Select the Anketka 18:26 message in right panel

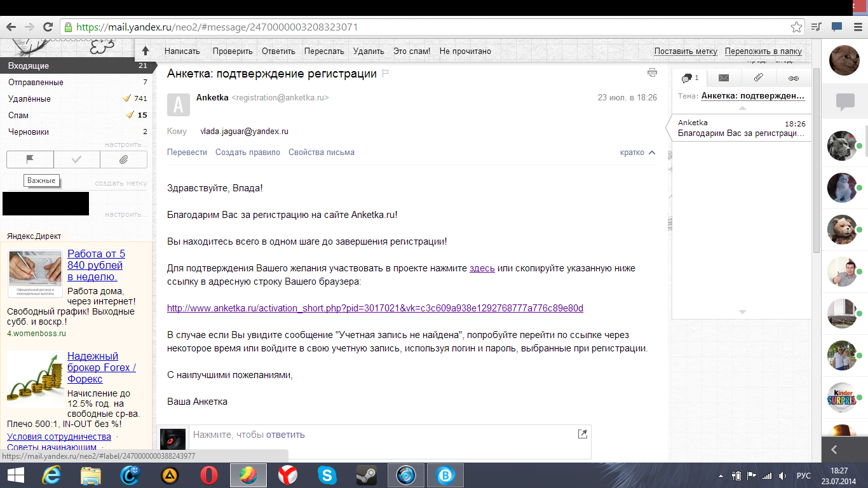(742, 128)
